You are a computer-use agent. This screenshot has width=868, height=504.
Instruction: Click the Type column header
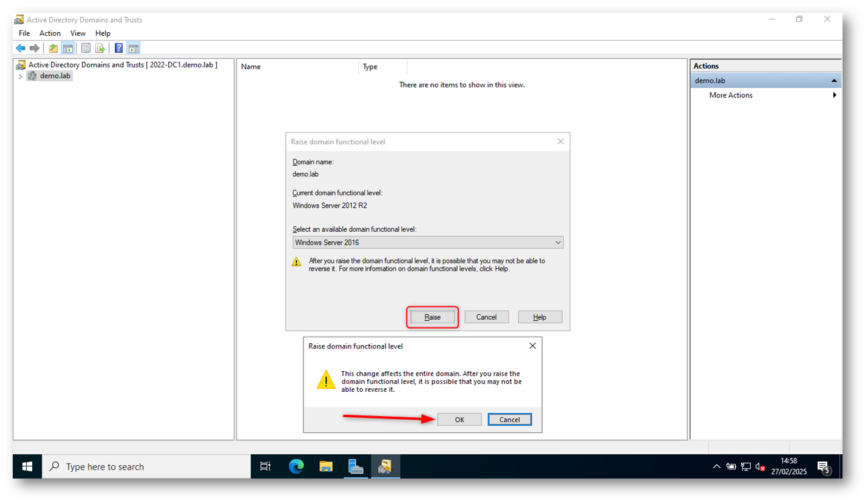383,67
